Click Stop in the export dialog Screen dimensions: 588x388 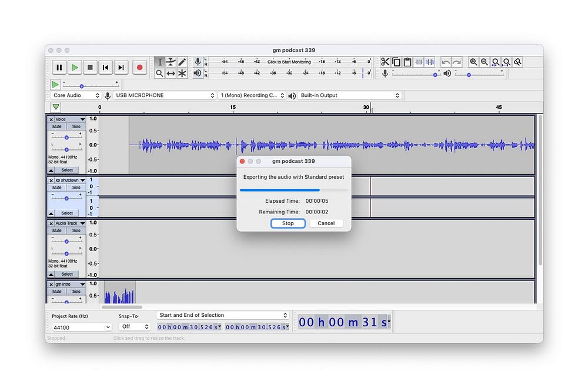click(x=288, y=223)
